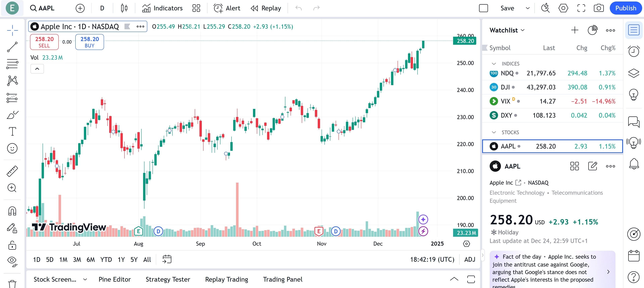Open chart settings hexagon icon
The height and width of the screenshot is (288, 644).
(563, 8)
